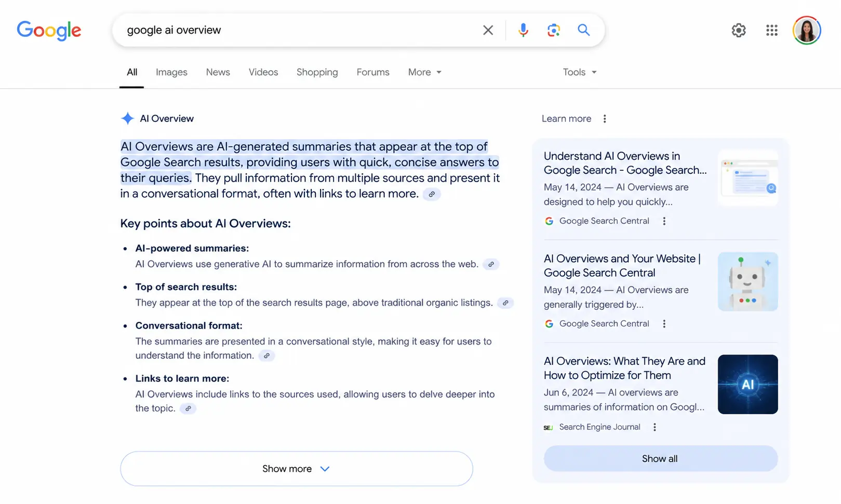This screenshot has height=504, width=841.
Task: Open three-dot menu beside Search Engine Journal
Action: click(x=655, y=427)
